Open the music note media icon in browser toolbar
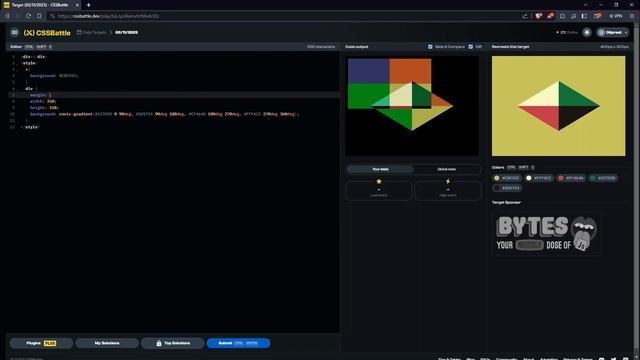This screenshot has width=640, height=360. pyautogui.click(x=573, y=16)
